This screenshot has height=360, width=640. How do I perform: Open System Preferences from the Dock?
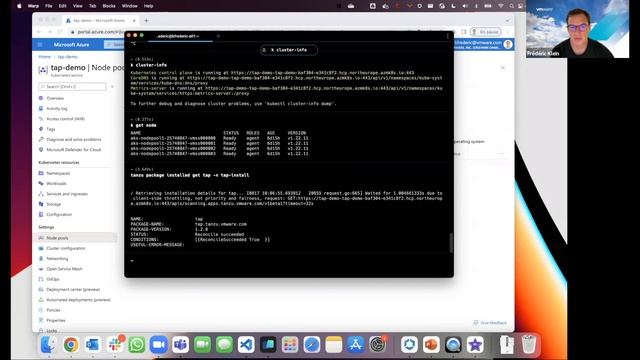(x=378, y=345)
